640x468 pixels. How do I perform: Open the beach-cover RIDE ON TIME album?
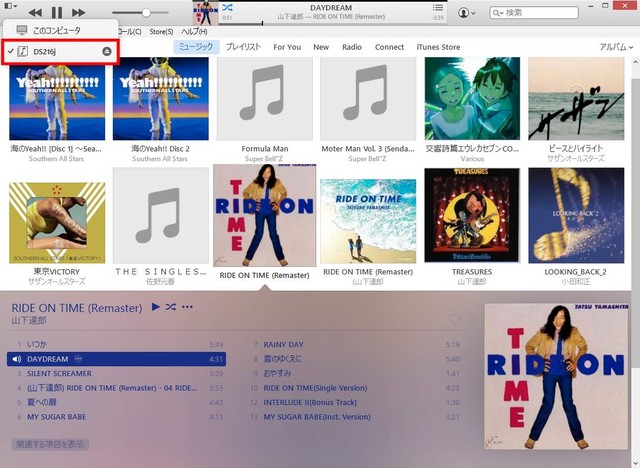[368, 221]
